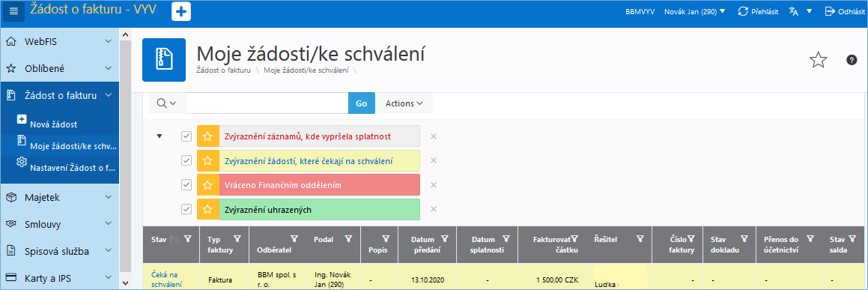
Task: Toggle the awaiting approval highlight checkbox
Action: [186, 160]
